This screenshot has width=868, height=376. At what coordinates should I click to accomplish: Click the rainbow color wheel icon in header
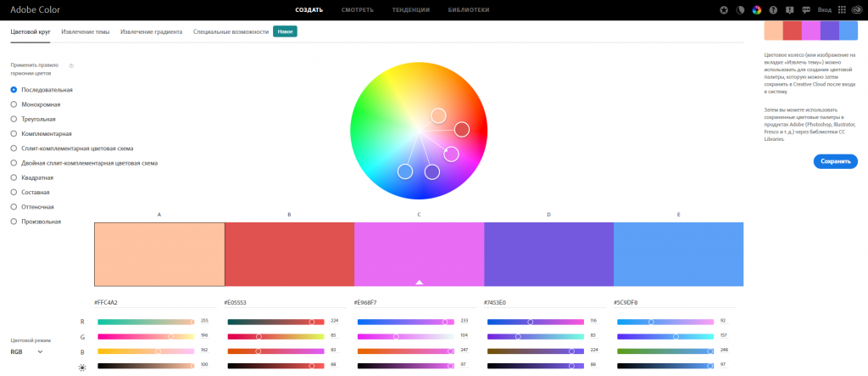tap(757, 10)
